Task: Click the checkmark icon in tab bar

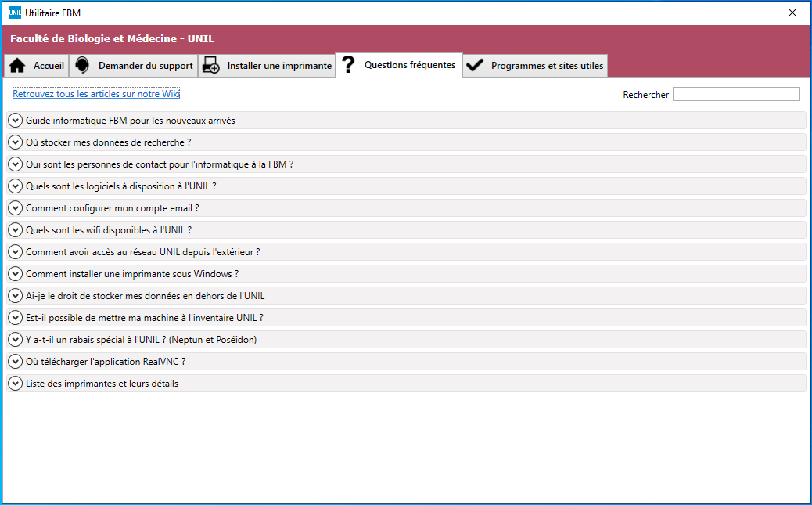Action: click(x=474, y=66)
